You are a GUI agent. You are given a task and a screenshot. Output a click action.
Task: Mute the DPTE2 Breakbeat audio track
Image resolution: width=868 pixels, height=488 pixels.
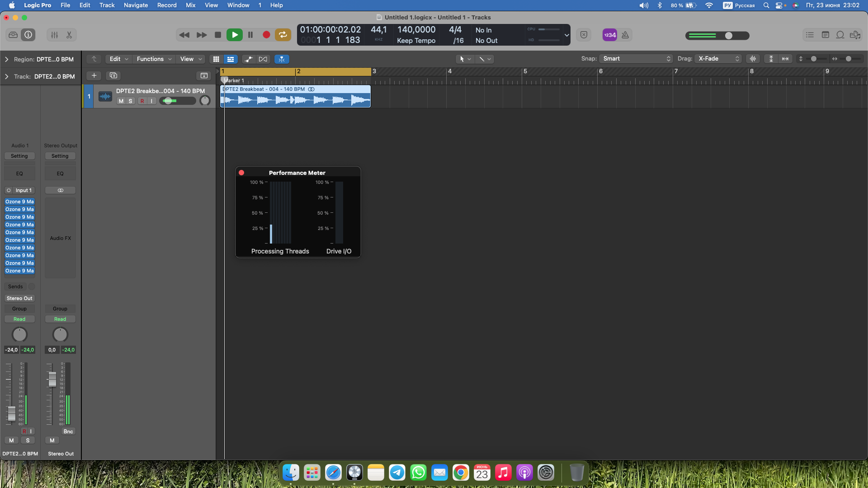point(120,101)
